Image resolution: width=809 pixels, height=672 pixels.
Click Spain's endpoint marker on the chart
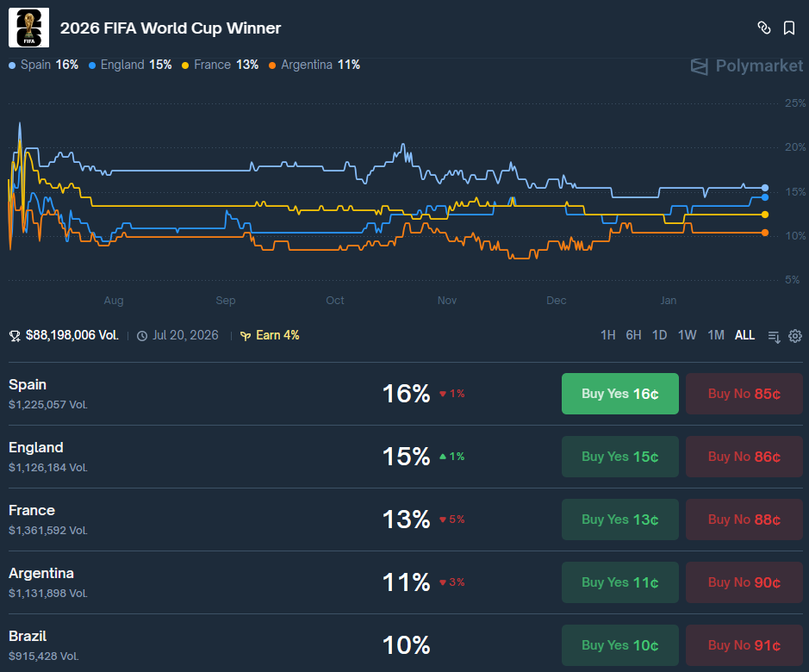click(764, 188)
